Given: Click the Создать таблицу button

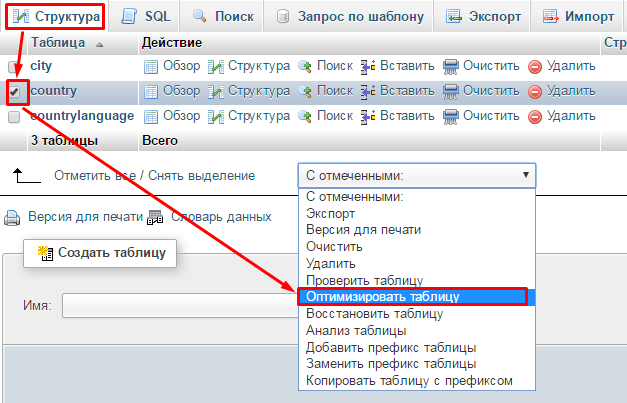Looking at the screenshot, I should [x=100, y=253].
